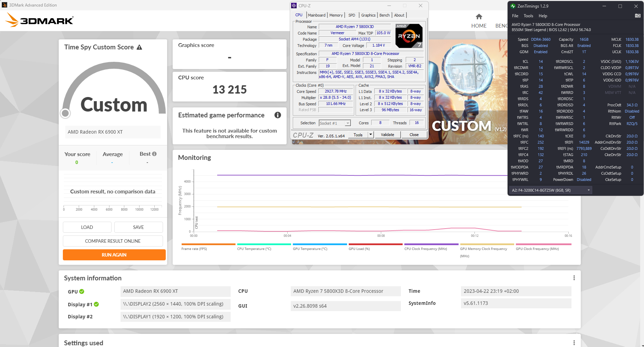This screenshot has width=644, height=347.
Task: Click the Validate button in CPU-Z
Action: [387, 135]
